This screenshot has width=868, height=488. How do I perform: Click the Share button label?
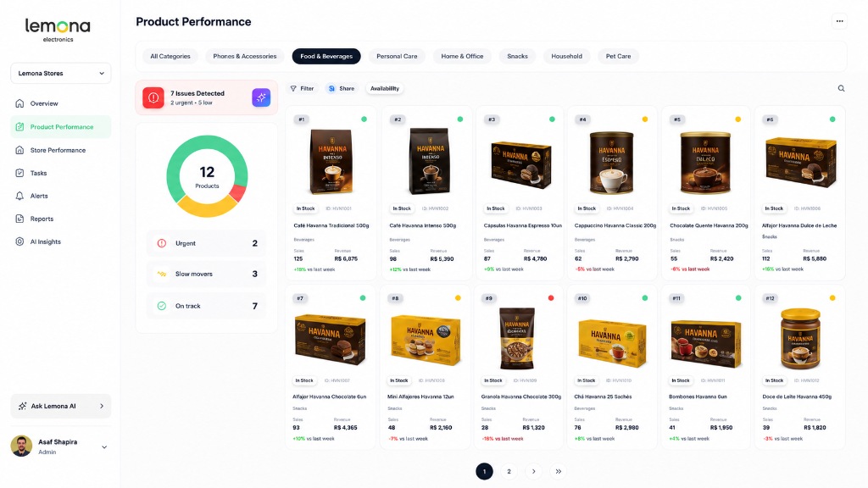point(347,88)
